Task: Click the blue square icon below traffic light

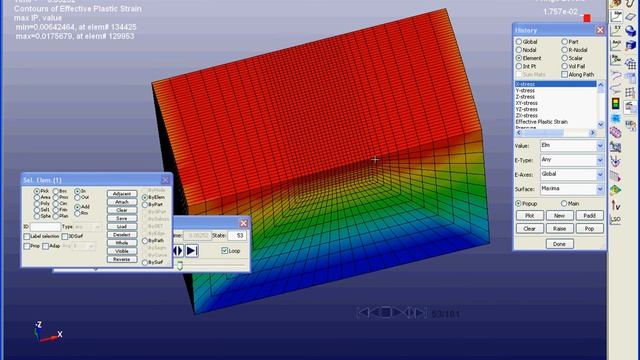Action: pos(616,118)
